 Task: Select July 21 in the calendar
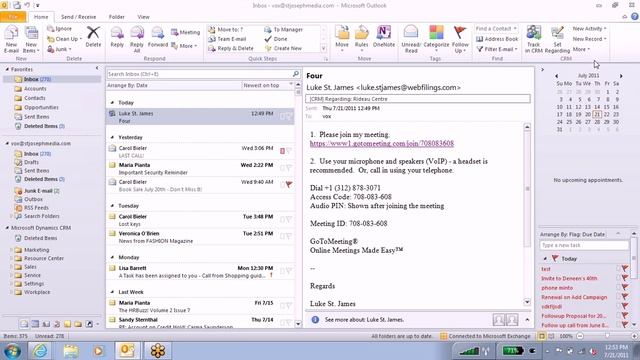[597, 114]
